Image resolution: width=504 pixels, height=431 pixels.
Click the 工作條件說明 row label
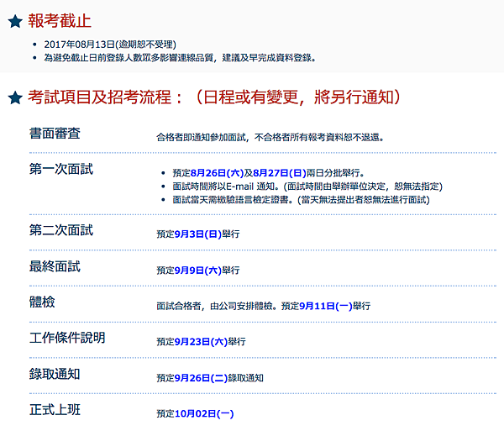click(67, 338)
